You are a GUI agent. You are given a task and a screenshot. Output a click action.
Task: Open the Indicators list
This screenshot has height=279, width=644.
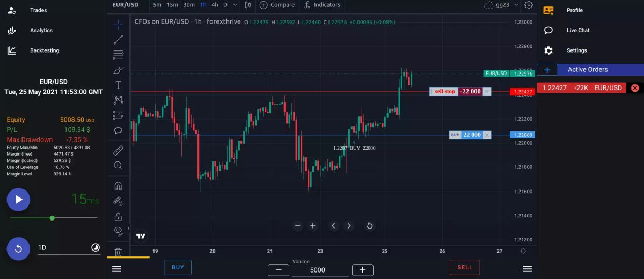point(322,5)
